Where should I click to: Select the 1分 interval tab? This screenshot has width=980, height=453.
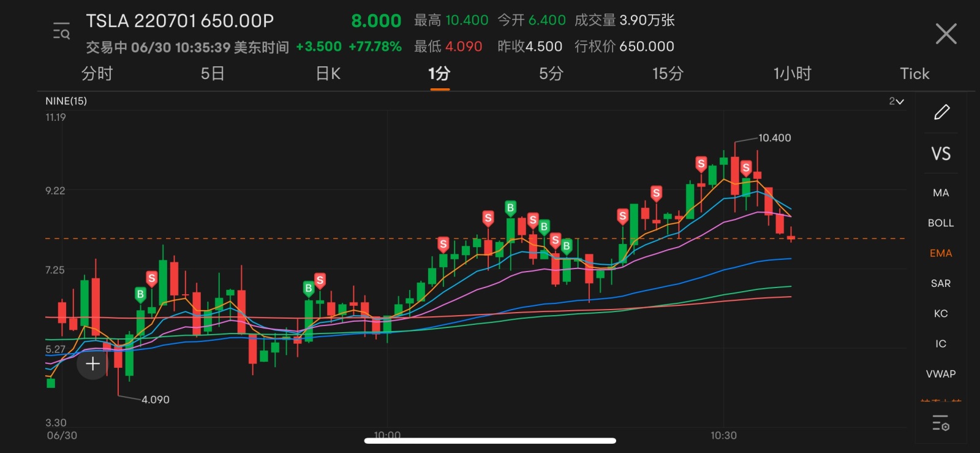pyautogui.click(x=439, y=74)
